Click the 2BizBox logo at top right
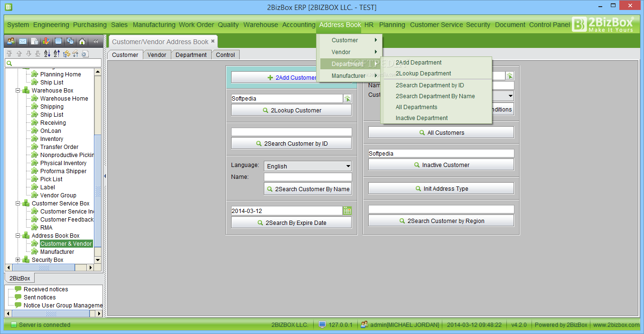Screen dimensions: 644x334 point(603,24)
